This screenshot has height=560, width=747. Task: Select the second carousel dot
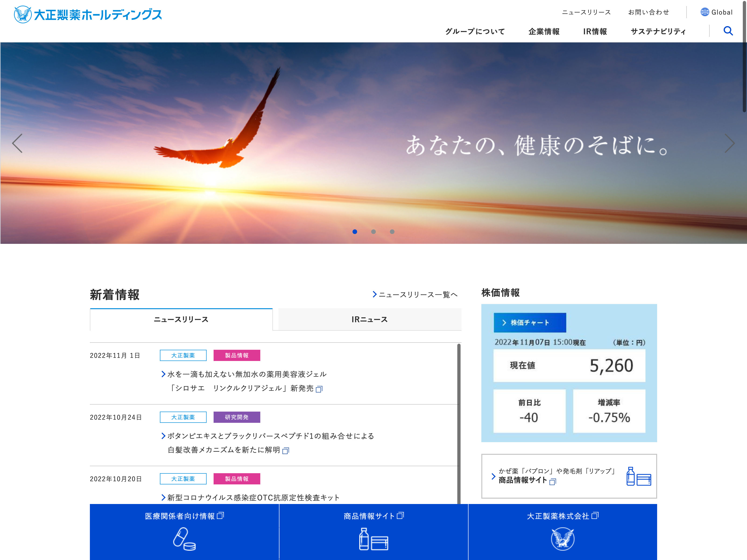point(373,231)
